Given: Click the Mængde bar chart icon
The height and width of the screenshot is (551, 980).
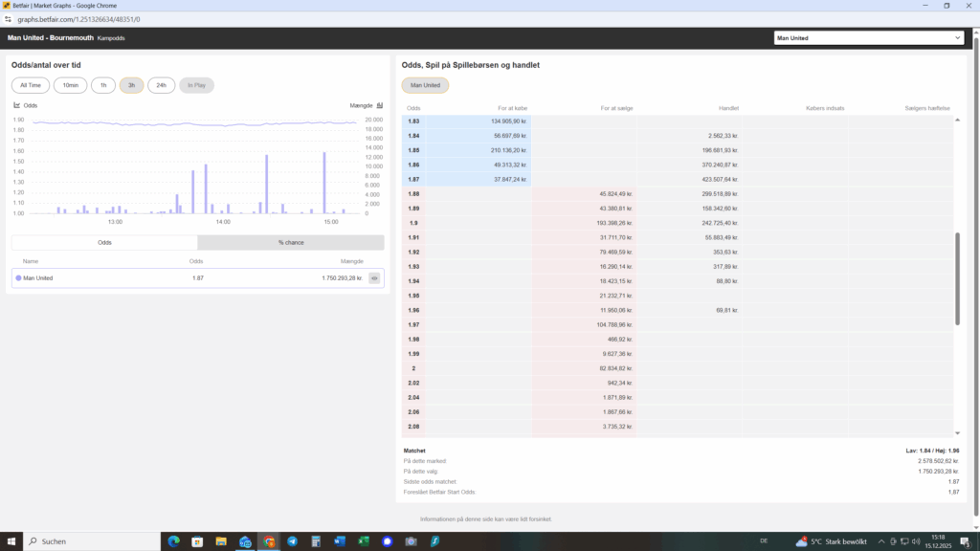Looking at the screenshot, I should point(379,105).
